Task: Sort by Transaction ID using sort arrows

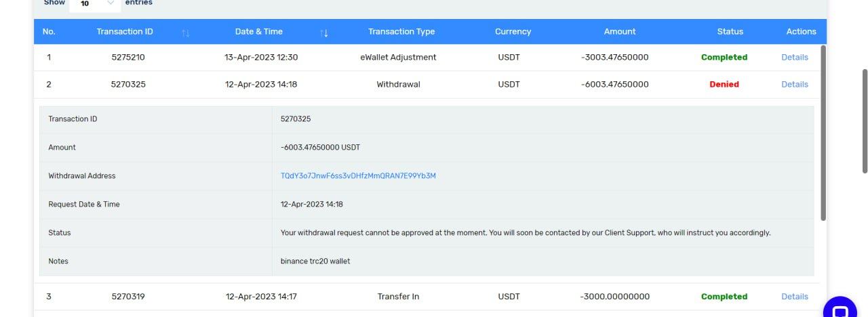Action: [x=186, y=33]
